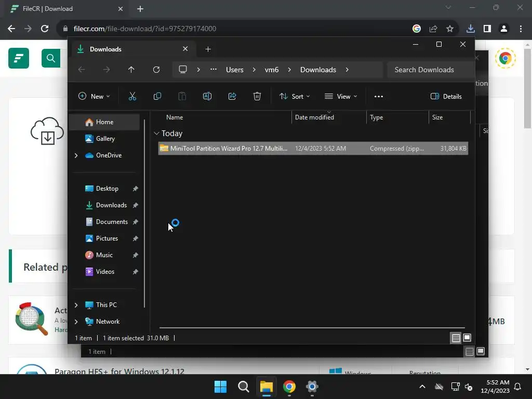Screen dimensions: 532x399
Task: Click the PC monitor icon in address bar
Action: pos(183,70)
